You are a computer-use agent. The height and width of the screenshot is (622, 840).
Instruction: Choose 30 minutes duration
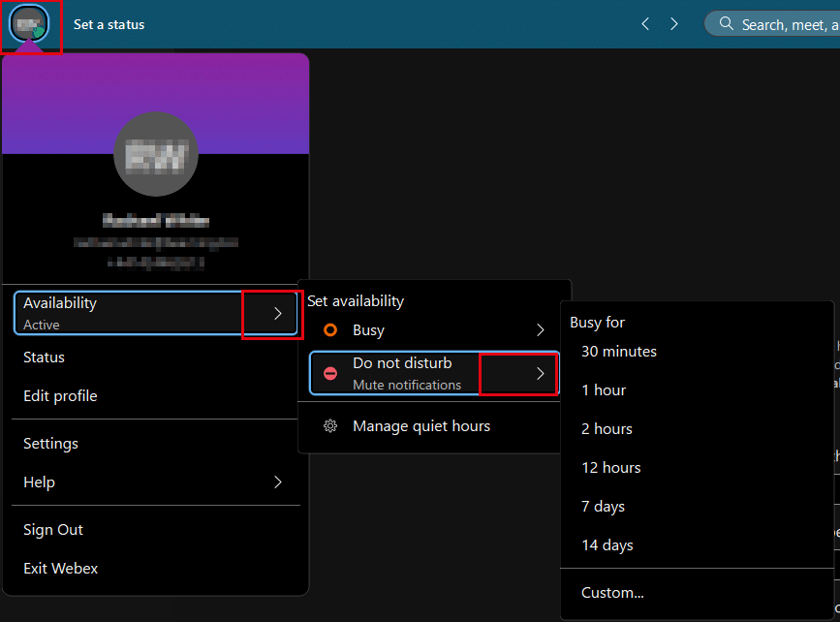[x=619, y=352]
